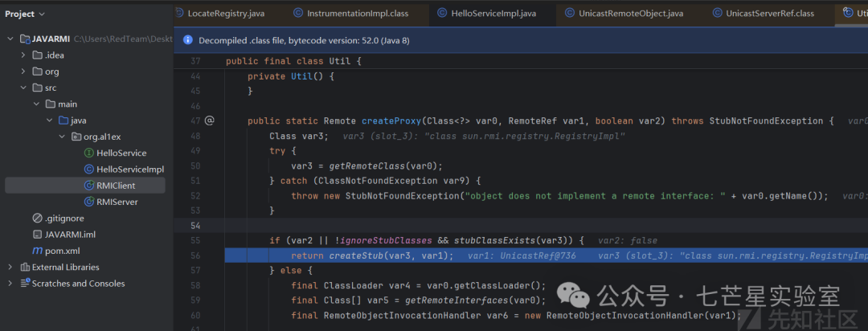This screenshot has height=331, width=868.
Task: Click the decompiled file info icon
Action: [188, 40]
